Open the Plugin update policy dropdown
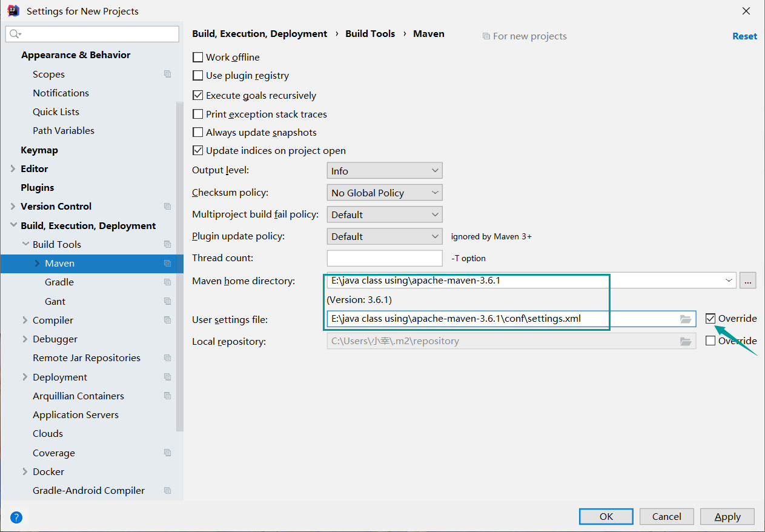The image size is (765, 532). (385, 236)
